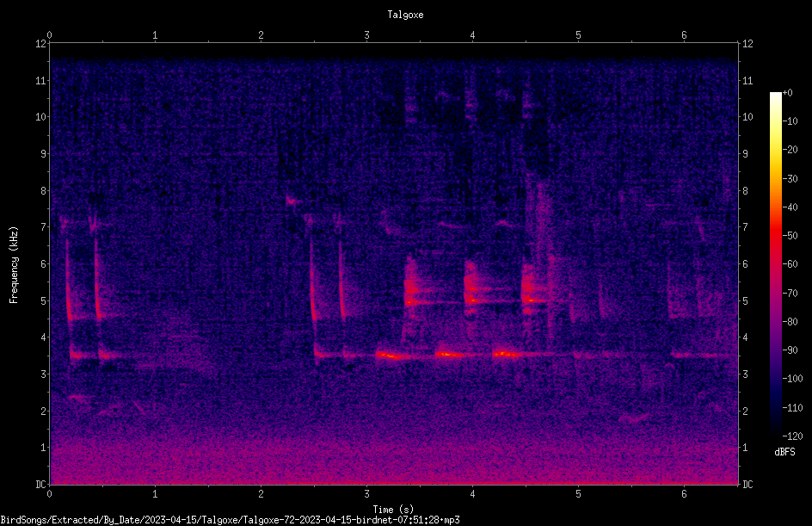Click the Frequency (kHz) axis label
Image resolution: width=812 pixels, height=526 pixels.
[14, 264]
